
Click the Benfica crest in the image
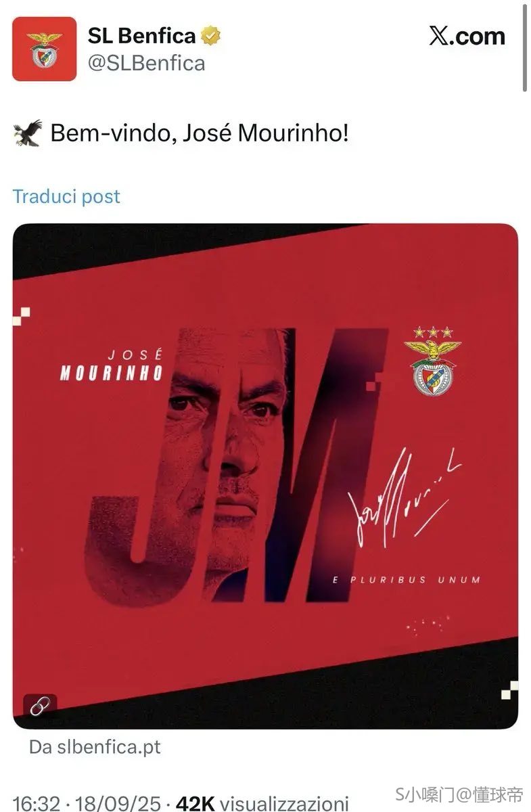click(x=433, y=368)
